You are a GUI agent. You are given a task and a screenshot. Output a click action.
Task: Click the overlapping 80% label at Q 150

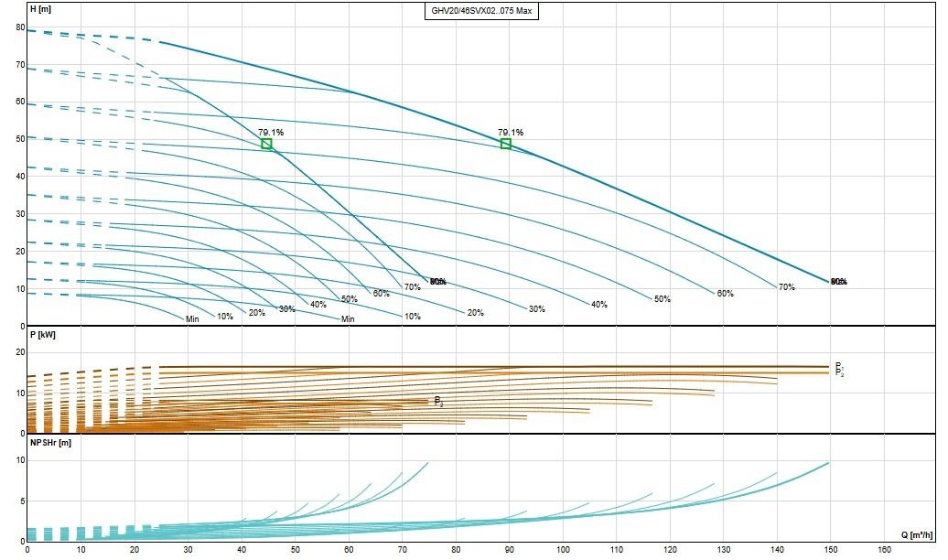pos(839,282)
